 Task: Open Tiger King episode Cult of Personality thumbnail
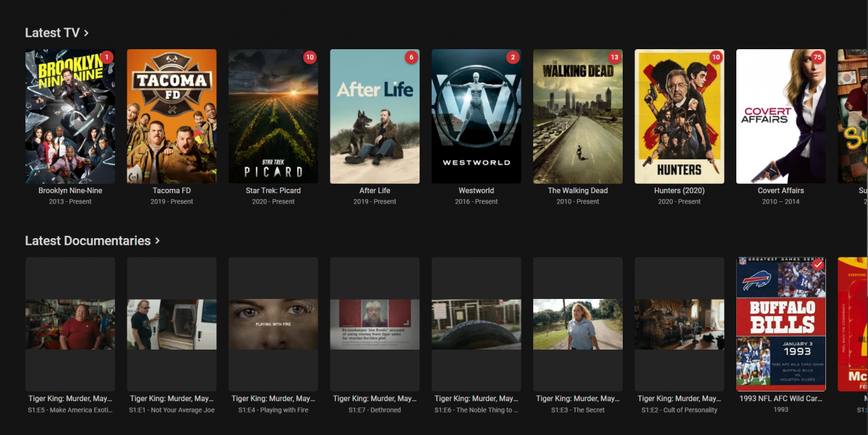[x=679, y=324]
